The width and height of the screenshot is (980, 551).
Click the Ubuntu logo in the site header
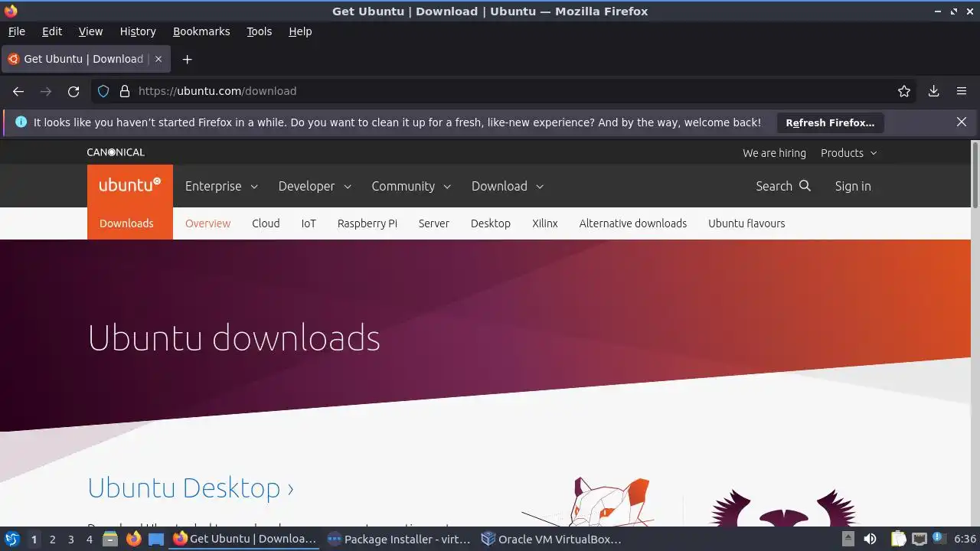[130, 185]
